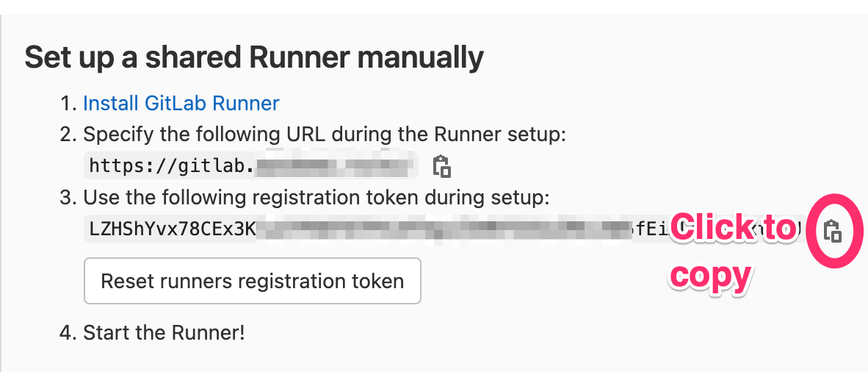Click the 'Specify the following URL' instruction

pos(325,135)
